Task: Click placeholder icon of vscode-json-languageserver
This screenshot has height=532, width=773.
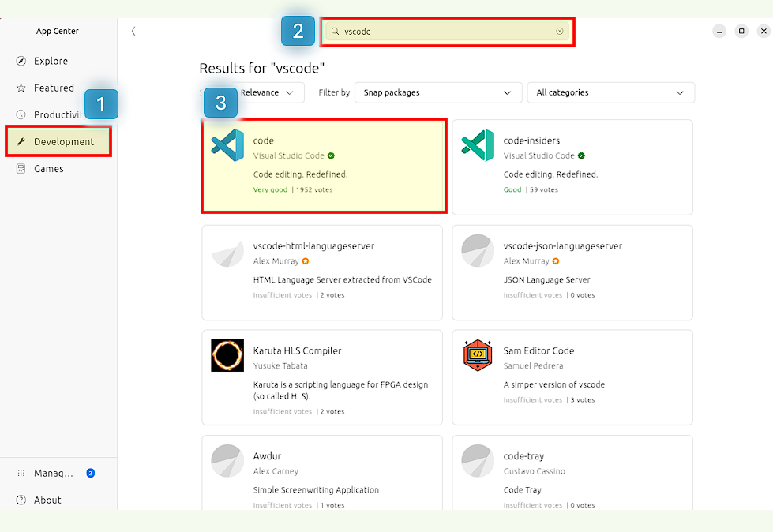Action: pos(478,251)
